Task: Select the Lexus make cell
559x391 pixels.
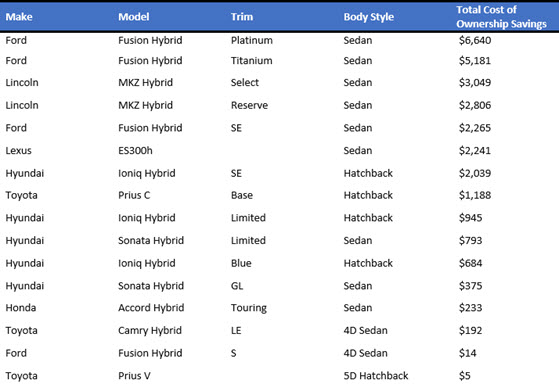Action: (x=19, y=150)
